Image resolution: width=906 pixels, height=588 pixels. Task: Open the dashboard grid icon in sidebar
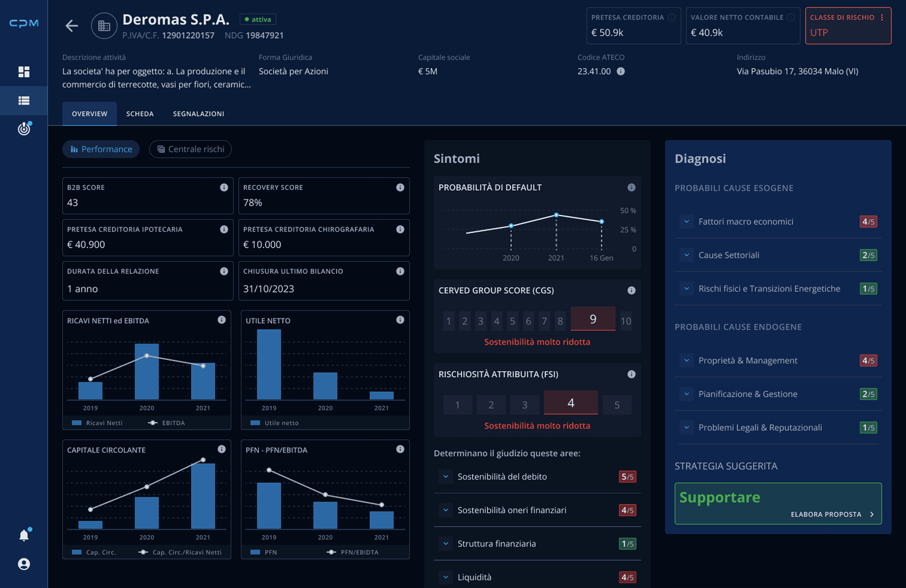point(24,72)
